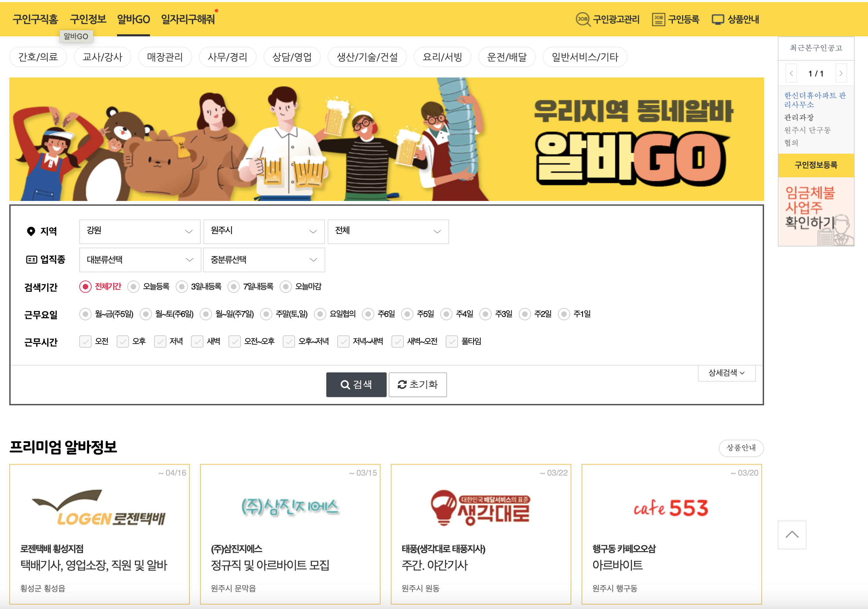Select the 오늘등록 search period option
868x609 pixels.
click(x=133, y=287)
